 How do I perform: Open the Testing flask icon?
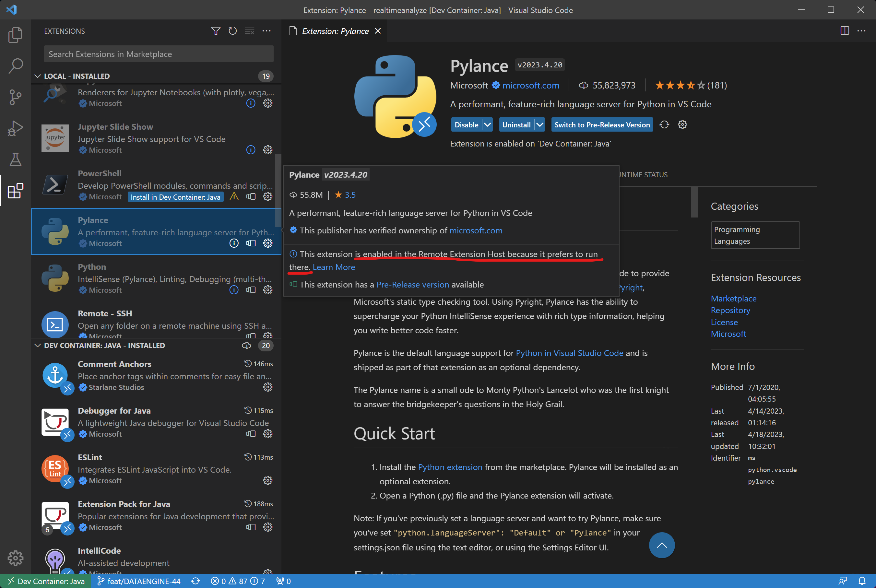pyautogui.click(x=15, y=160)
